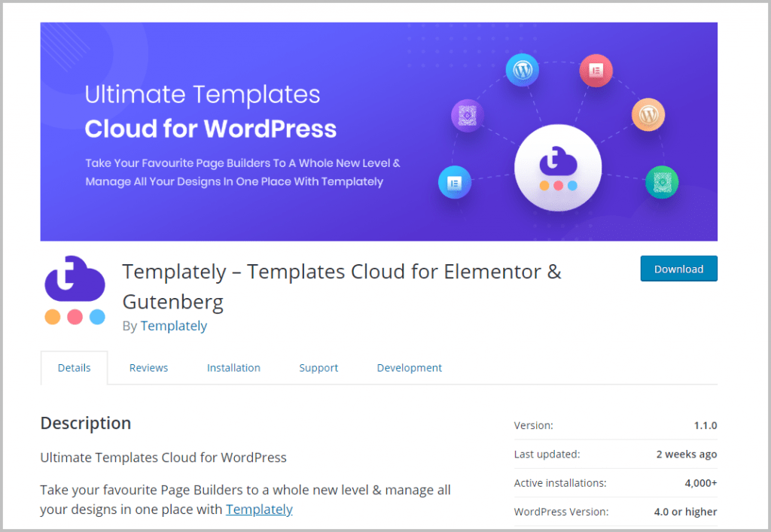The width and height of the screenshot is (771, 532).
Task: Click the orange WordPress icon in banner
Action: tap(648, 115)
